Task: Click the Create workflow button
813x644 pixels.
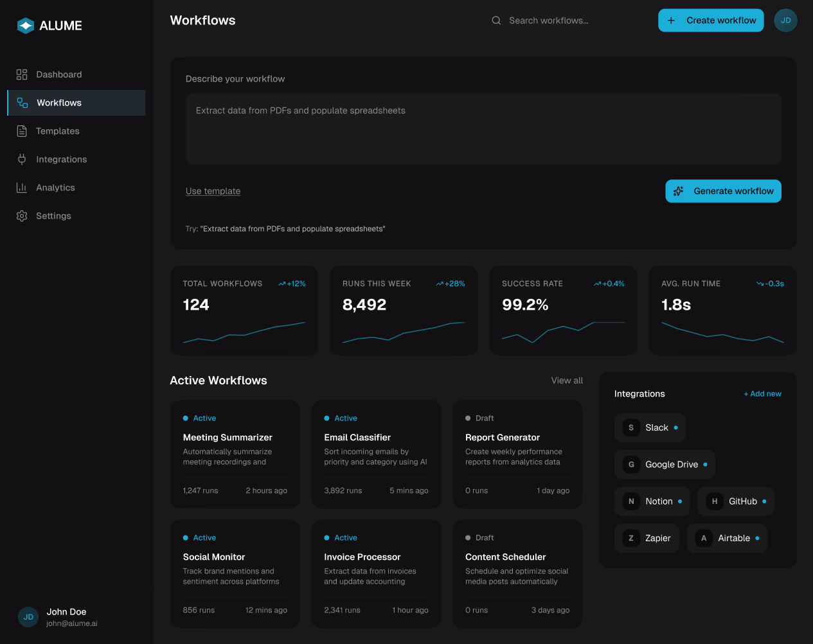Action: tap(711, 21)
